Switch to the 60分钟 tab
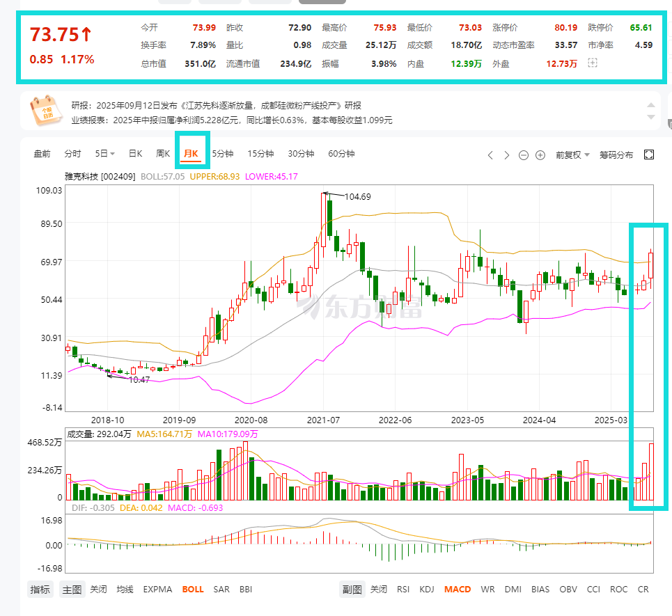This screenshot has width=672, height=616. 341,154
